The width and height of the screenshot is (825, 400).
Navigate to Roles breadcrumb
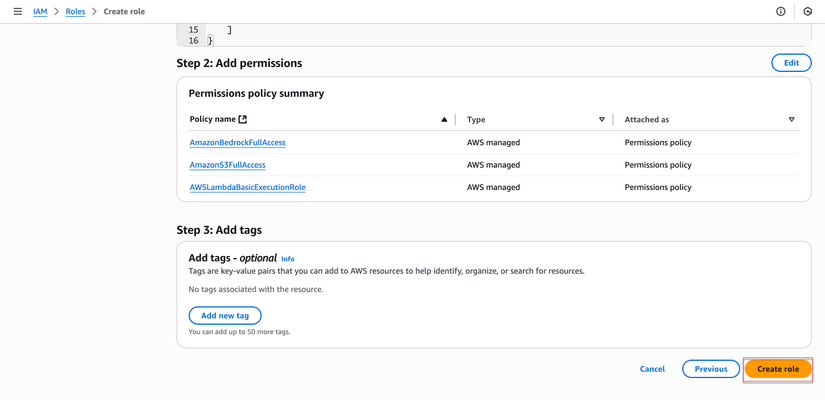(x=75, y=11)
